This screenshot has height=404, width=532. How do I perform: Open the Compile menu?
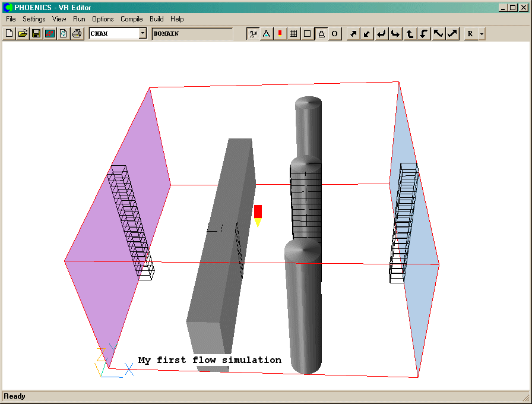(x=131, y=19)
